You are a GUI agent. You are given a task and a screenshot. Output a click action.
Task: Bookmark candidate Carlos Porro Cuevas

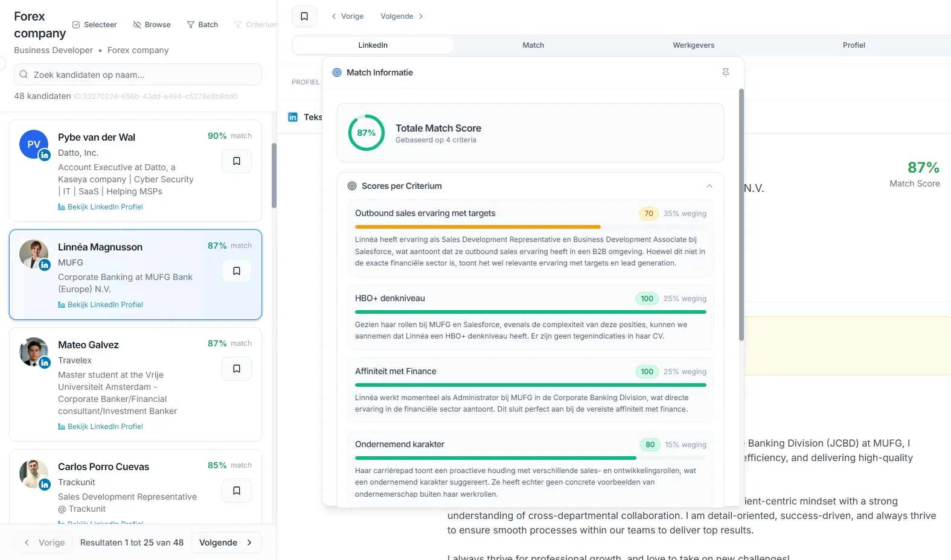click(x=237, y=491)
